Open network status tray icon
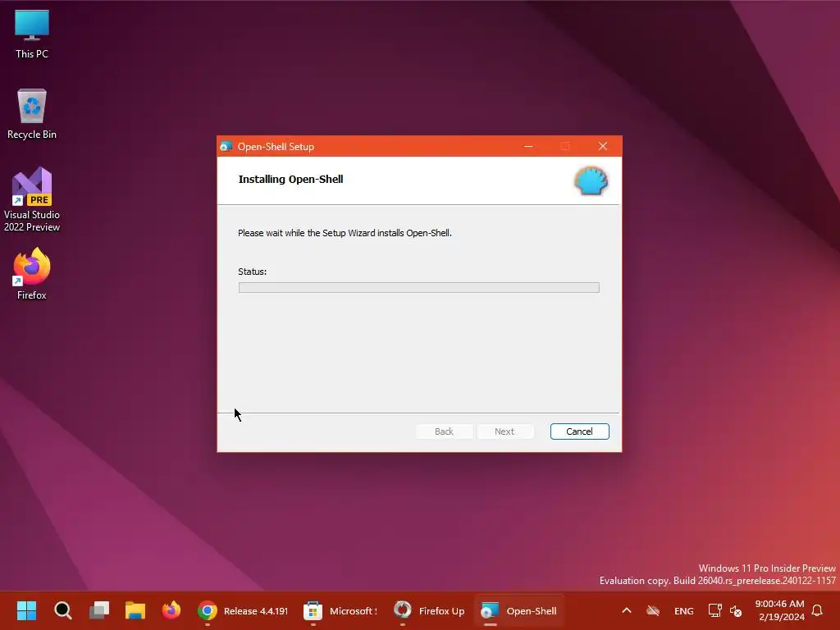The height and width of the screenshot is (630, 840). (714, 610)
